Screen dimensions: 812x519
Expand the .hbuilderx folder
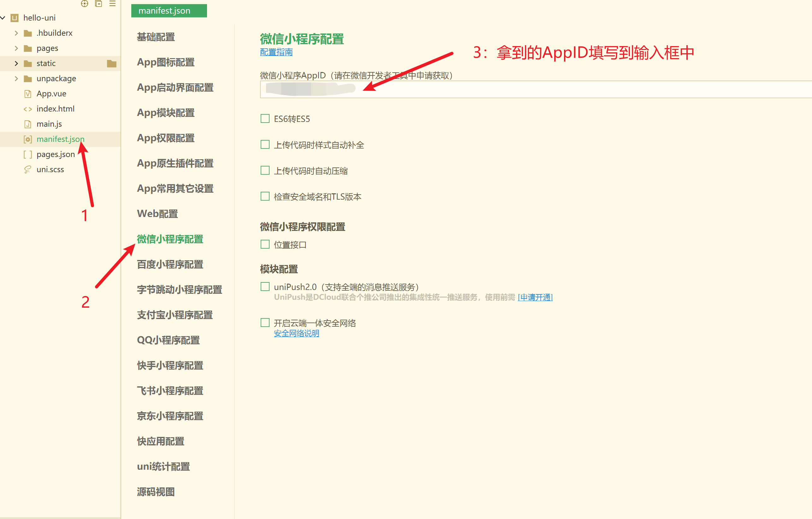pos(16,33)
